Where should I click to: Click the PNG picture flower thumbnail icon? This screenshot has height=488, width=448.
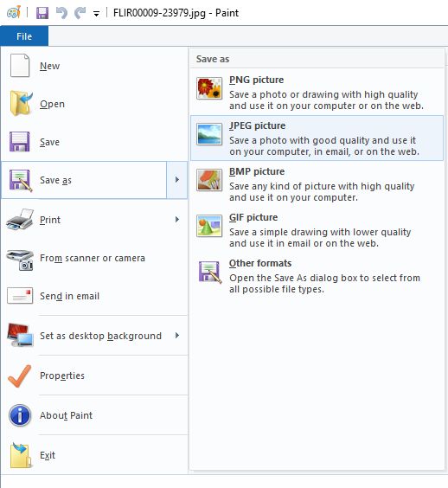pyautogui.click(x=209, y=88)
